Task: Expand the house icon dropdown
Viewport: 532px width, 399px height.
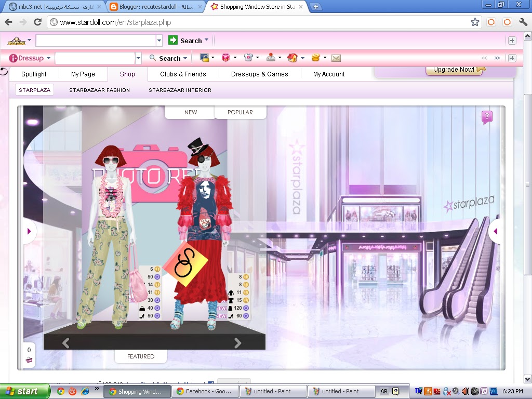Action: pos(302,58)
